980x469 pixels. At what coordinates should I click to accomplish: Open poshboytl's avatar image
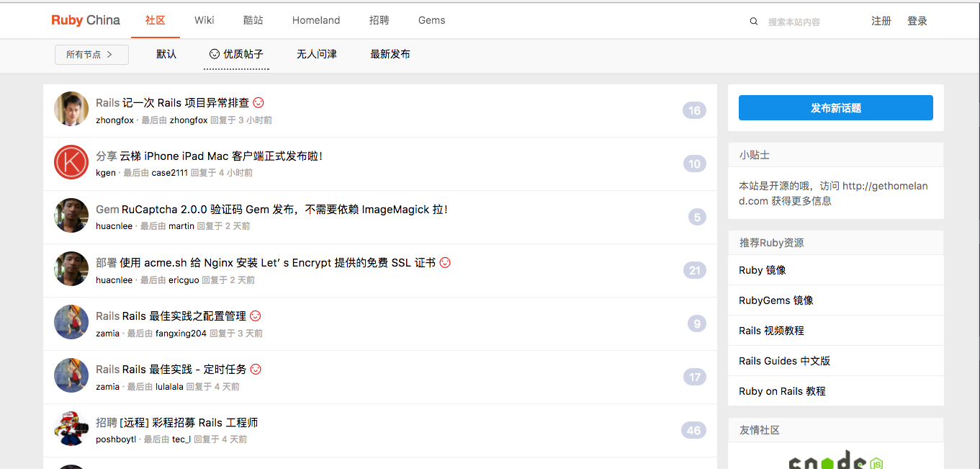[x=71, y=429]
